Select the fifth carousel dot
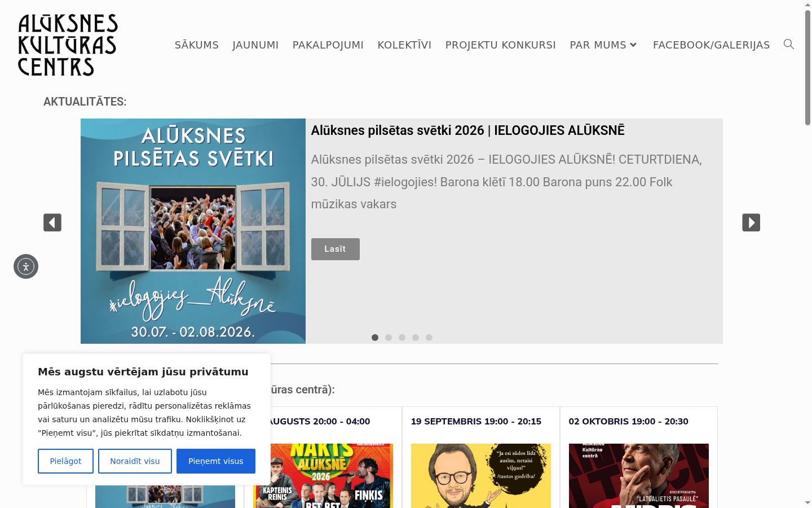The image size is (812, 508). coord(429,338)
